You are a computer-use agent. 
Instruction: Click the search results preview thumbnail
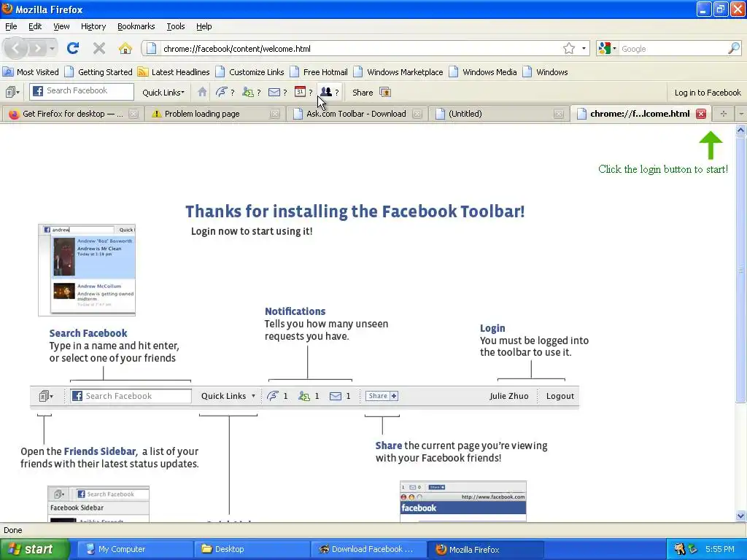[x=87, y=270]
